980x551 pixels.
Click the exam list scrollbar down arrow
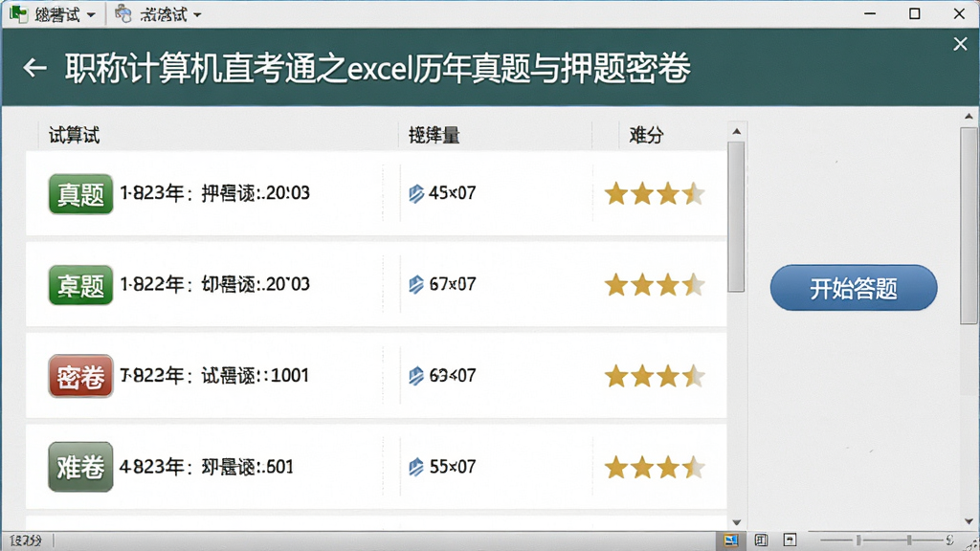[x=736, y=522]
